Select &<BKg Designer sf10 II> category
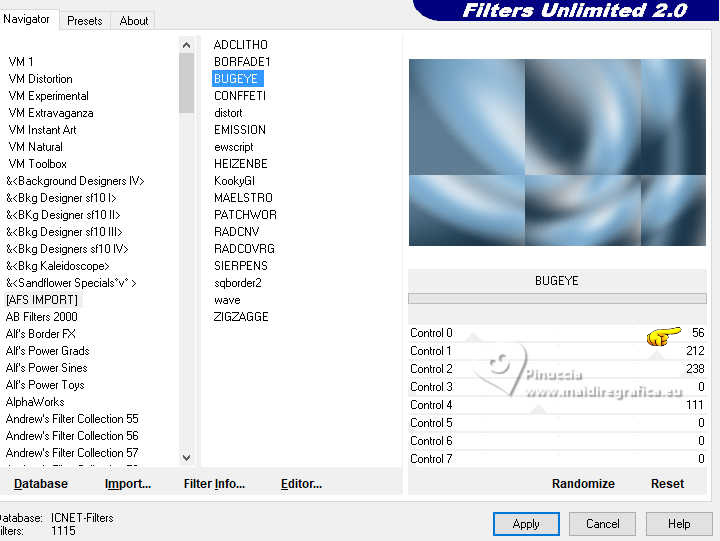 [63, 214]
